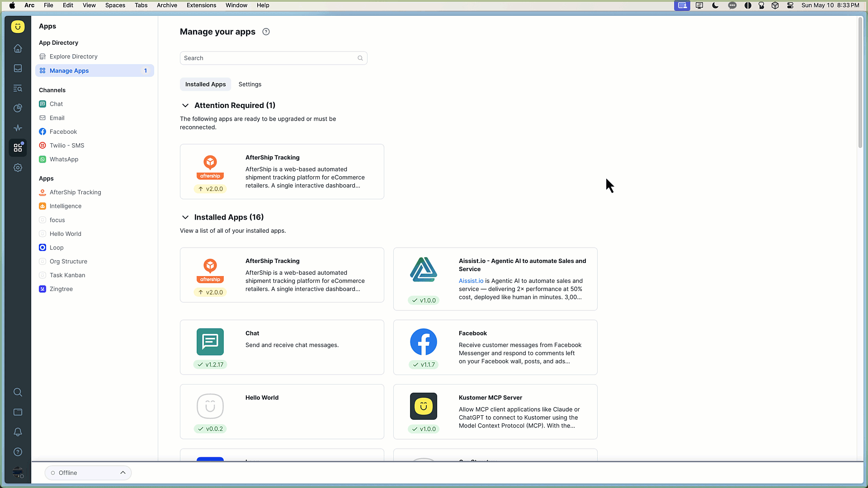Open the window panel icon in lower rail
The image size is (868, 488).
[x=18, y=412]
